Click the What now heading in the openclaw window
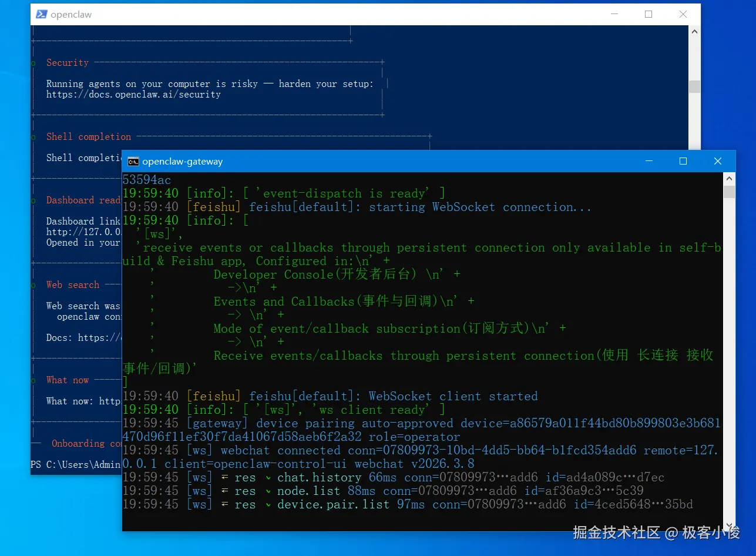Screen dimensions: 756x556 [68, 380]
